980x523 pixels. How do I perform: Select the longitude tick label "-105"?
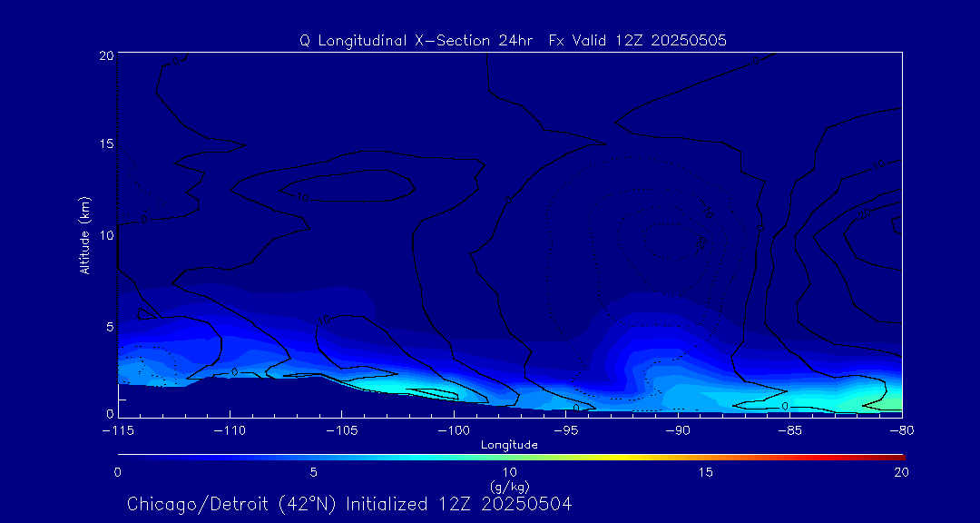tap(341, 431)
